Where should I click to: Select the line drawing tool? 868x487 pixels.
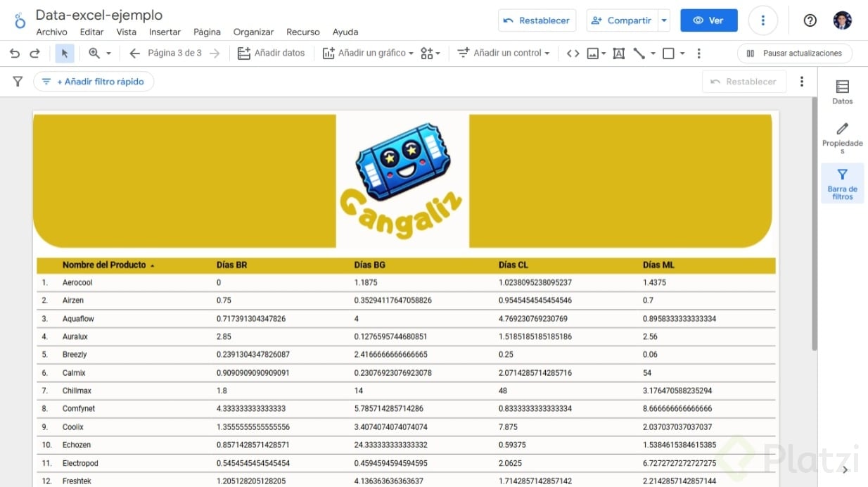click(x=639, y=53)
